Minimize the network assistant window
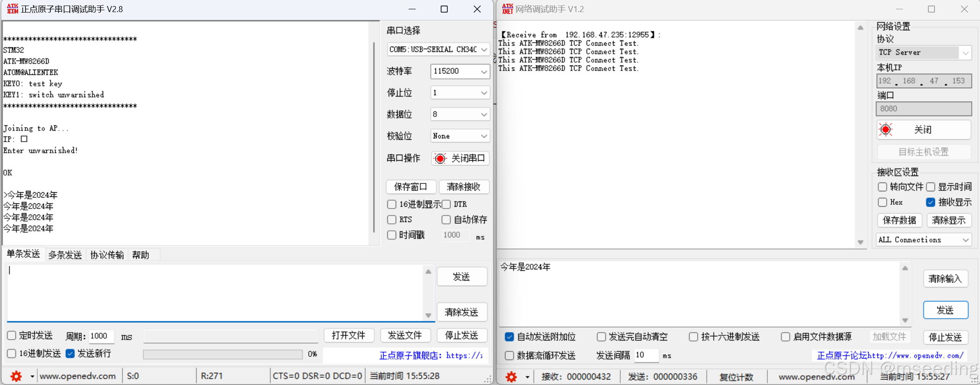 click(x=899, y=9)
